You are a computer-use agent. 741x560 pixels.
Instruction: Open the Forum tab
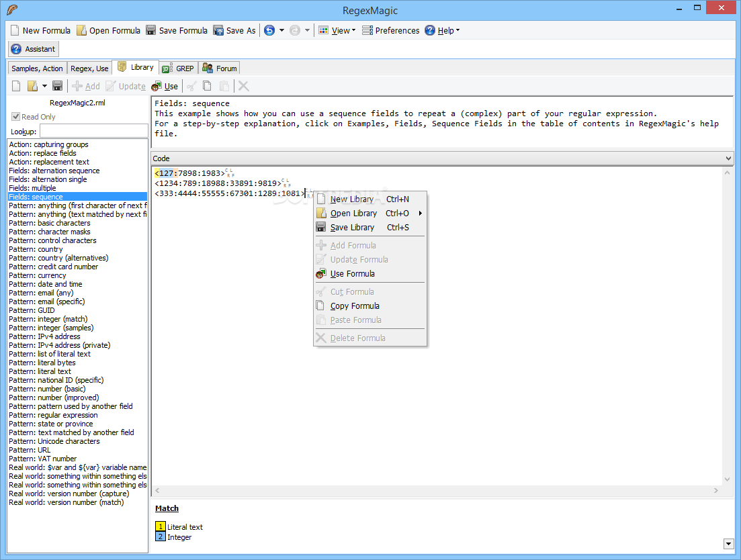[219, 68]
